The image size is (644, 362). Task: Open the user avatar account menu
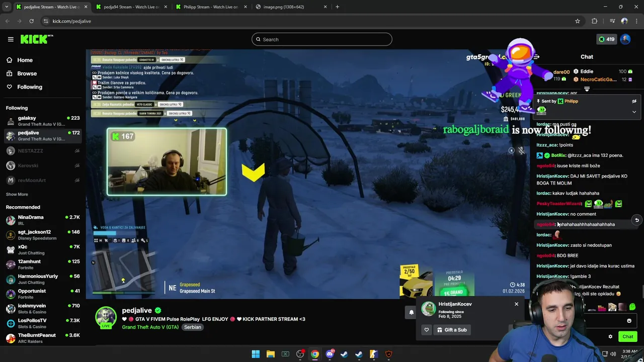click(625, 39)
